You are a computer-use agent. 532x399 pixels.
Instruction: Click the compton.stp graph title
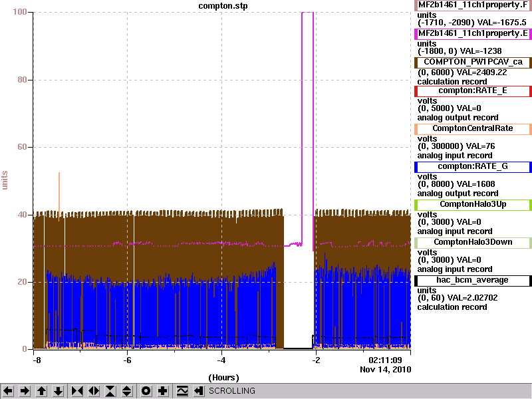coord(223,6)
